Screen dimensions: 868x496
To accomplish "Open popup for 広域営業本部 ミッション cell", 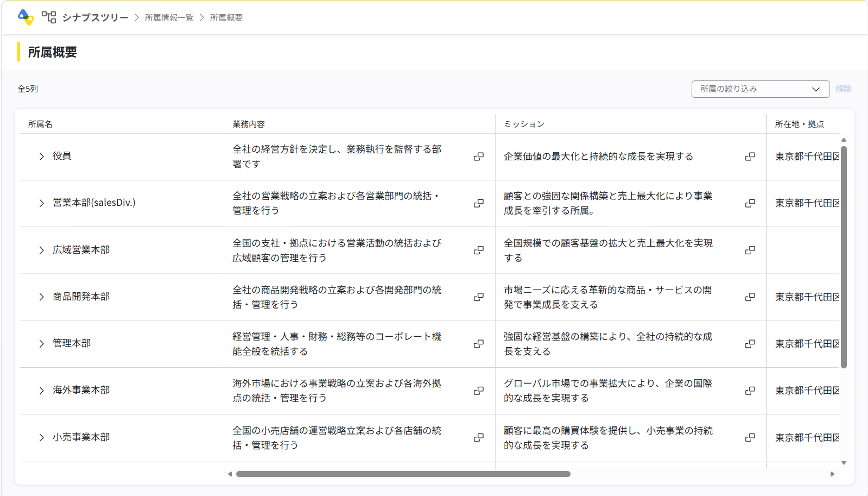I will pos(750,250).
